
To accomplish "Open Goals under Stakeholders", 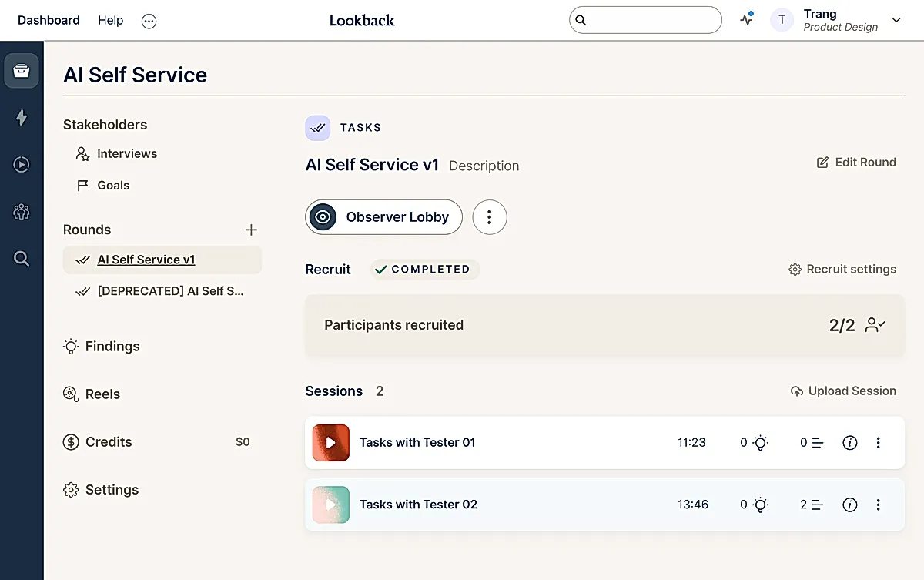I will pos(102,185).
